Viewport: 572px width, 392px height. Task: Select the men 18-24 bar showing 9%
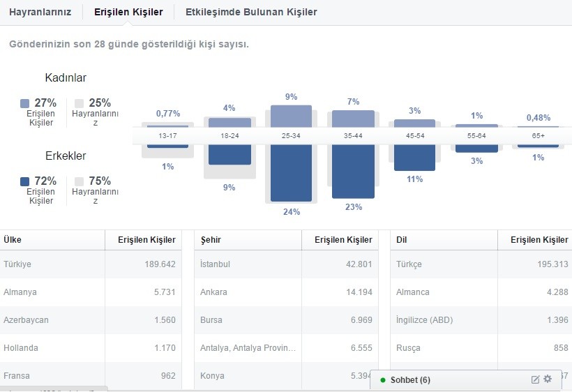tap(229, 155)
